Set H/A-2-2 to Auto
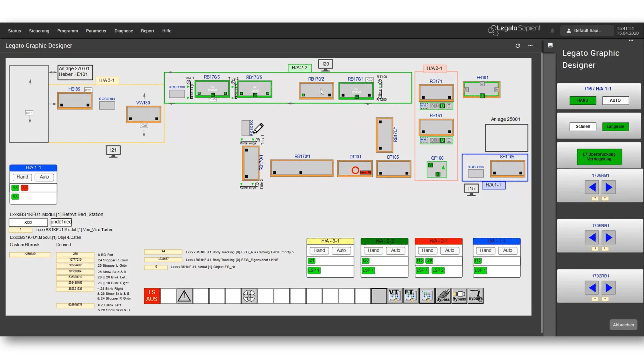 point(396,250)
